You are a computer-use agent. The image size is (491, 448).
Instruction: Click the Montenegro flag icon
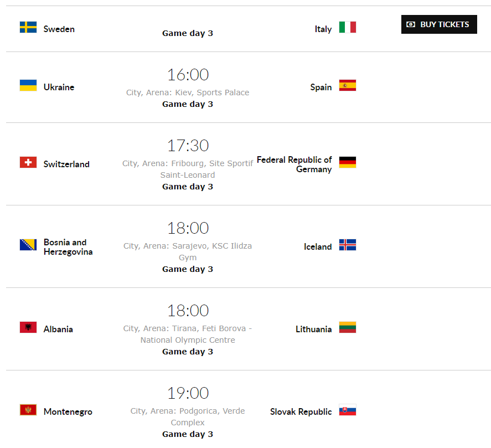(x=28, y=410)
